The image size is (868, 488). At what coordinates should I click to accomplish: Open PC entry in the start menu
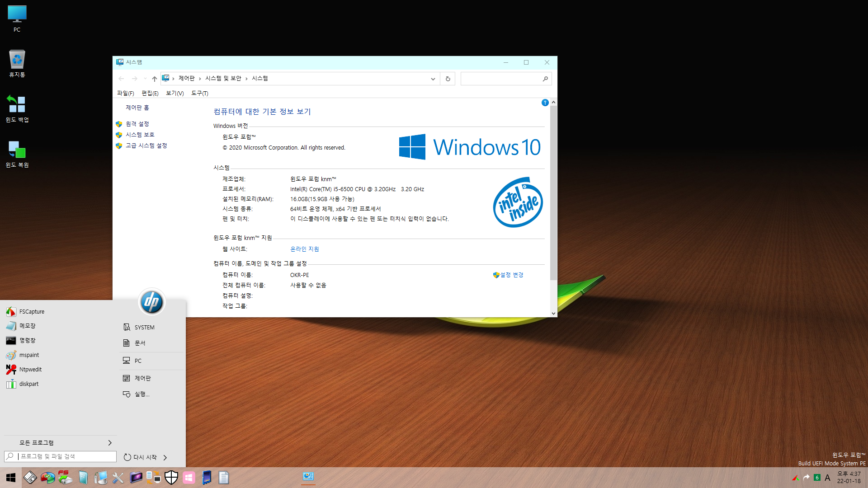click(152, 361)
